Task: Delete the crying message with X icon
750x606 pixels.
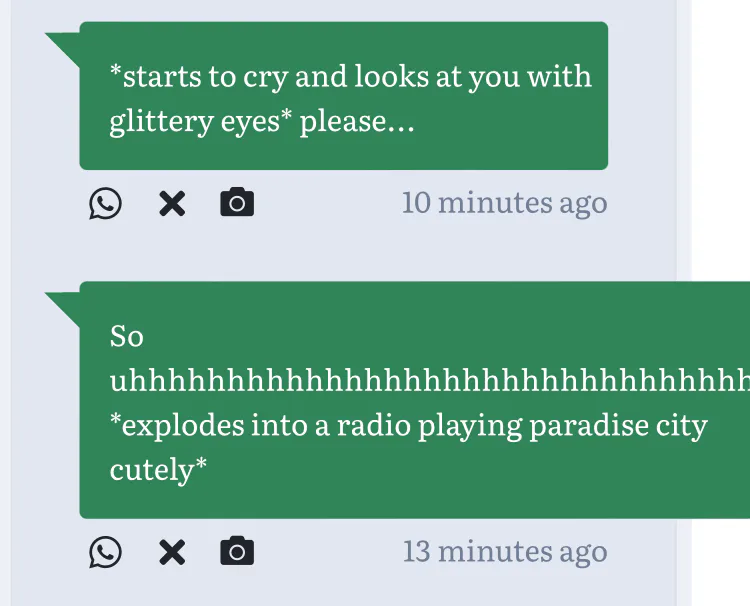Action: coord(172,203)
